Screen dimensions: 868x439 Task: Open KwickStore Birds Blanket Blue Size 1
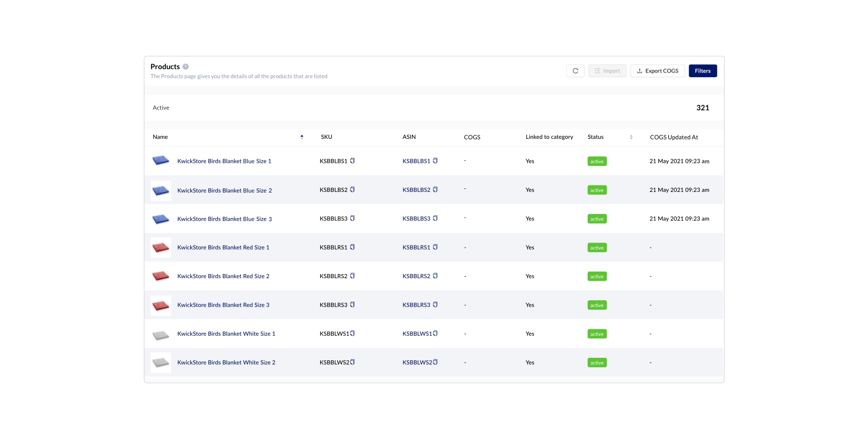tap(224, 161)
